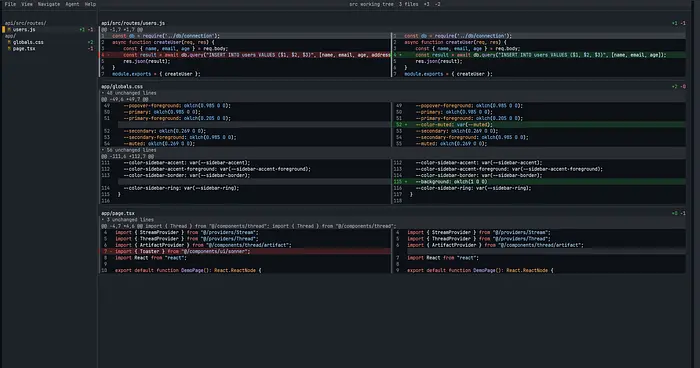The image size is (700, 368).
Task: Click 'export default function DemoPage' in right pane
Action: [x=480, y=270]
